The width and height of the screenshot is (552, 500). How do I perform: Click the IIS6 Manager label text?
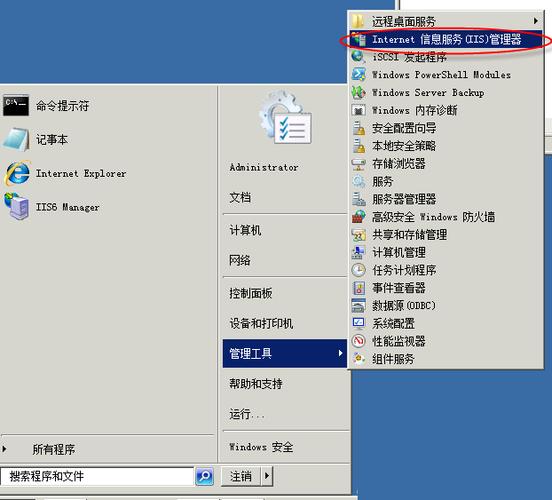coord(68,207)
